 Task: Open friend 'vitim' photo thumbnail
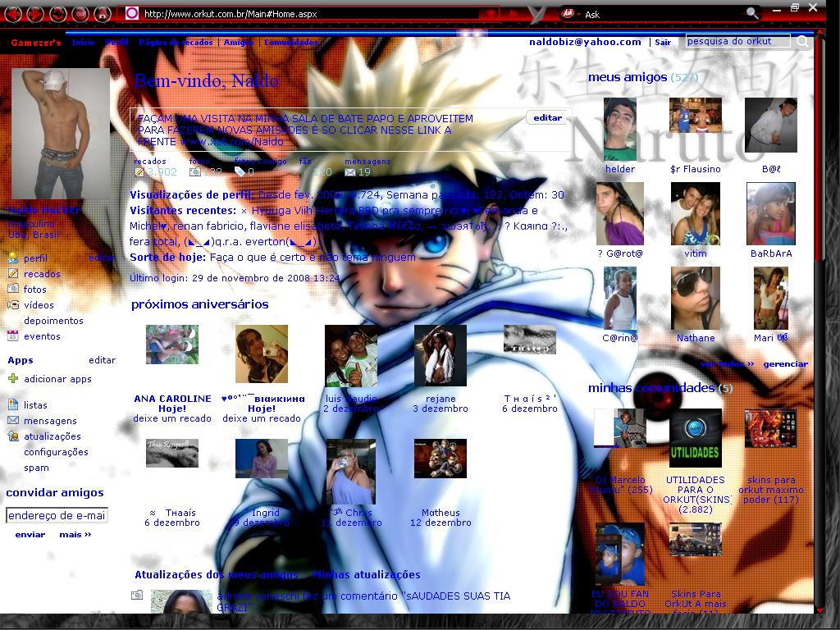(x=696, y=213)
